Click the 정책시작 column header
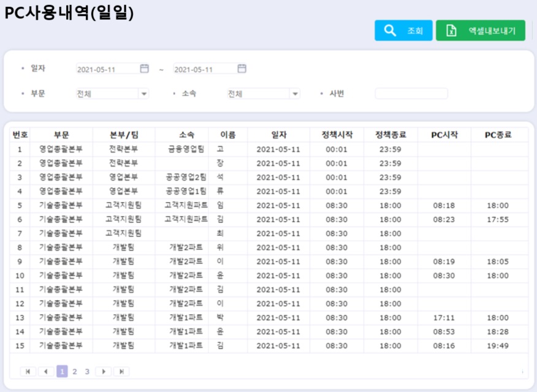 coord(337,135)
